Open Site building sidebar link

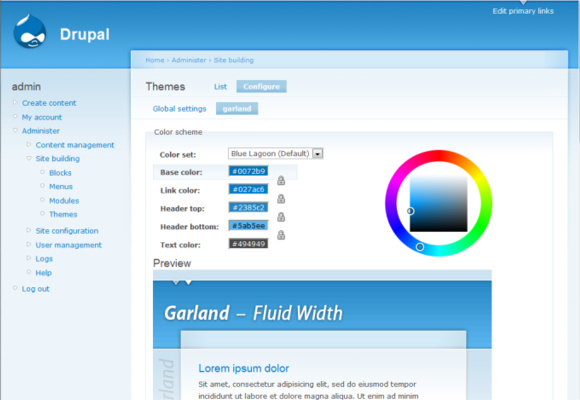(x=58, y=158)
